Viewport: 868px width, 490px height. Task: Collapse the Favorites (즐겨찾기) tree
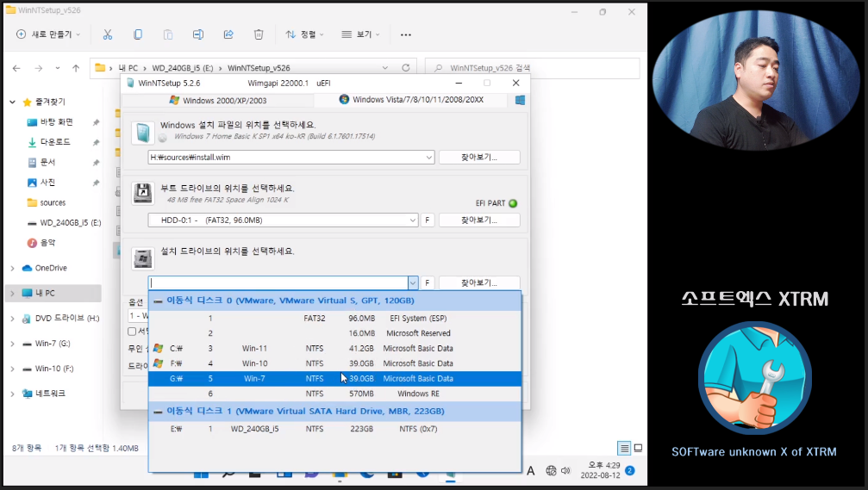[12, 102]
